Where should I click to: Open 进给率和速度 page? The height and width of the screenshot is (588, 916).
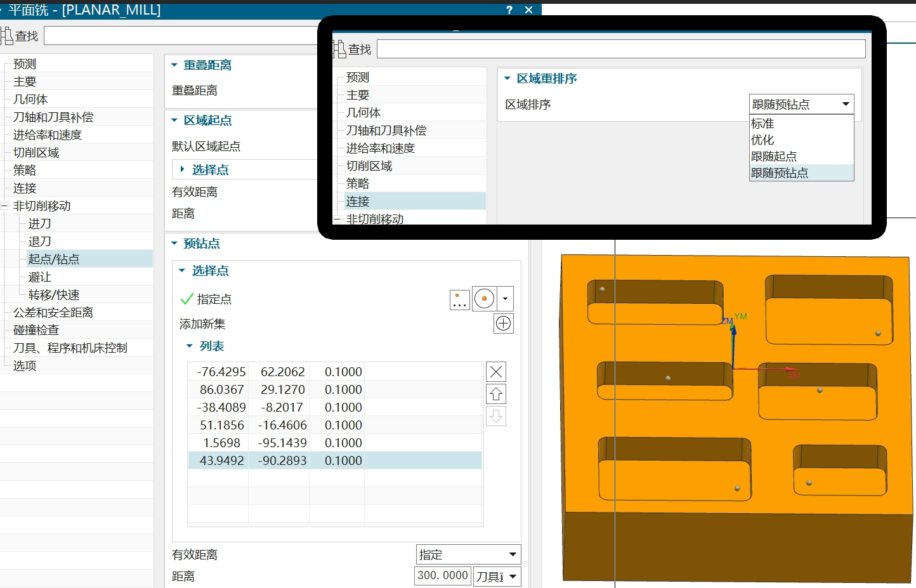coord(48,135)
